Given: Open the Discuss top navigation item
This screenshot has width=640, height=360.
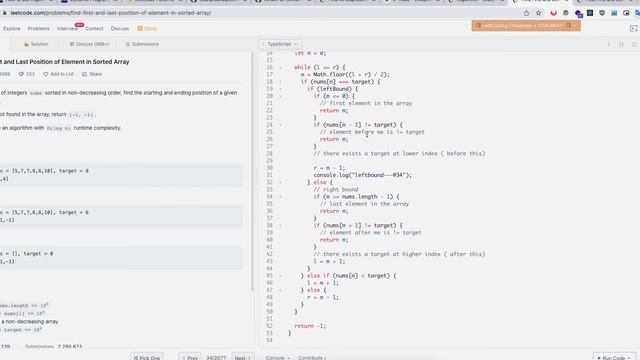Looking at the screenshot, I should pos(120,29).
